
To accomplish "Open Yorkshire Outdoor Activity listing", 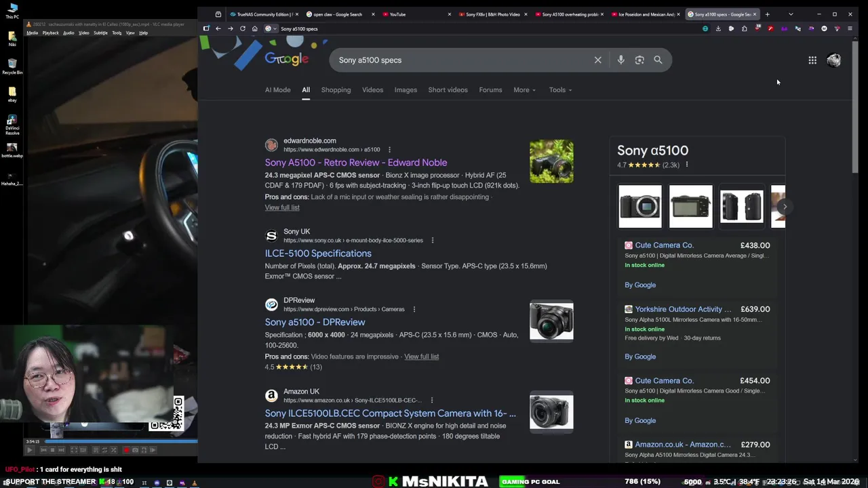I will click(683, 309).
